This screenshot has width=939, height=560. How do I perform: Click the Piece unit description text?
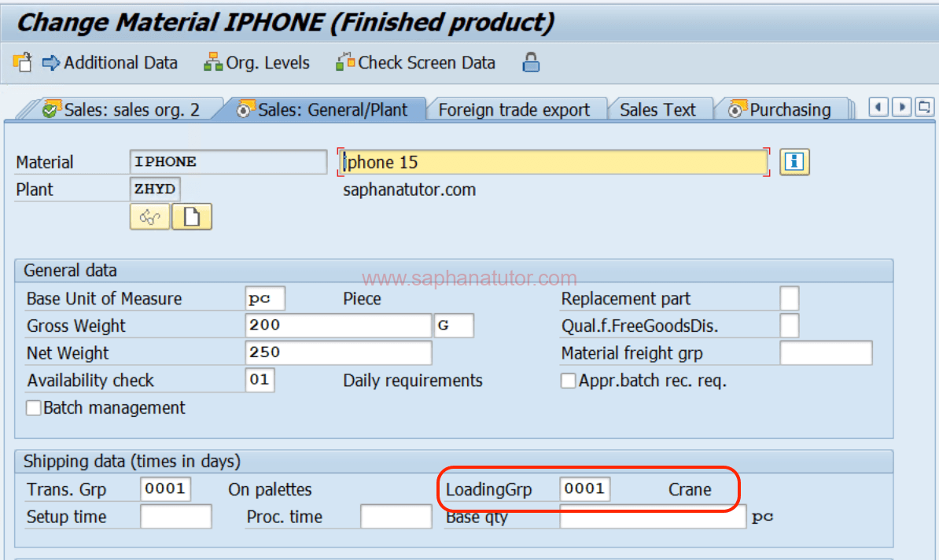point(362,298)
